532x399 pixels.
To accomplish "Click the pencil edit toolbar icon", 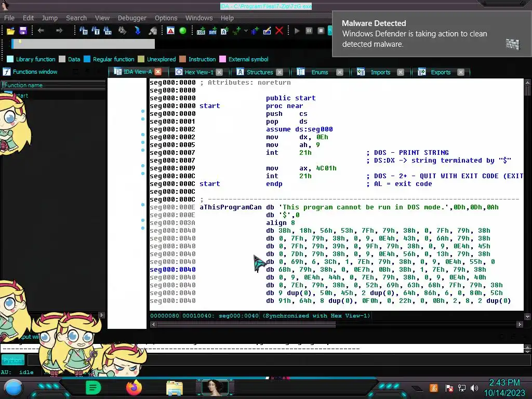I will (267, 31).
